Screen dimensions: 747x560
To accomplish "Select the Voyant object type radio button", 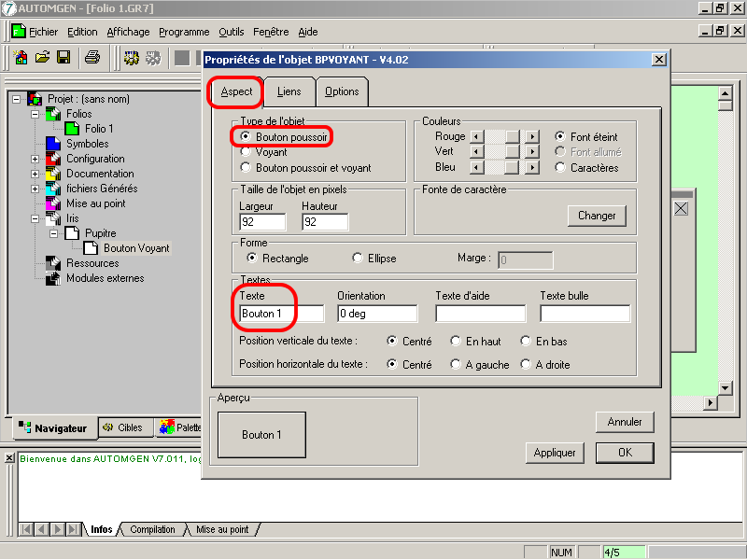I will coord(246,151).
